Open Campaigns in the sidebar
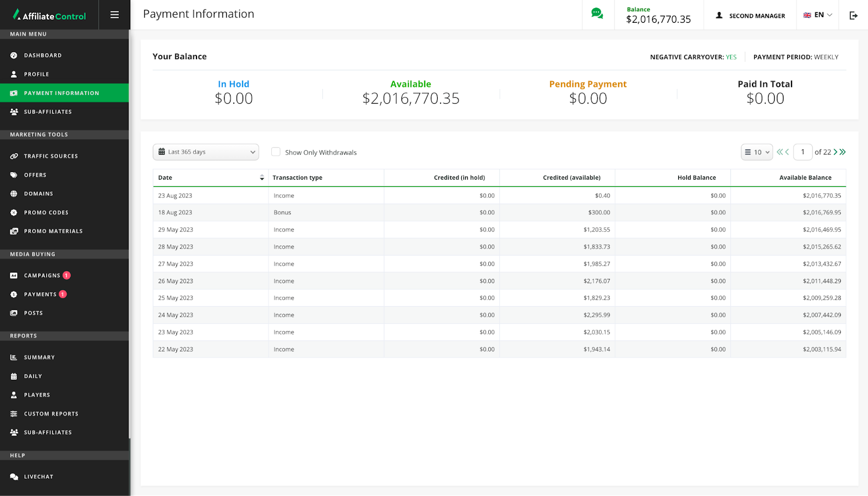 coord(42,276)
